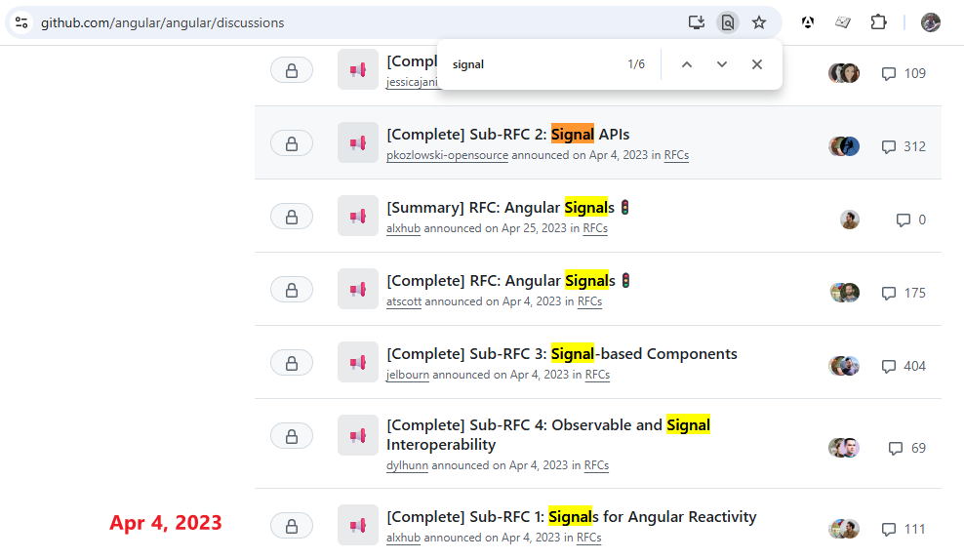Image resolution: width=964 pixels, height=560 pixels.
Task: Close the find bar
Action: pyautogui.click(x=757, y=64)
